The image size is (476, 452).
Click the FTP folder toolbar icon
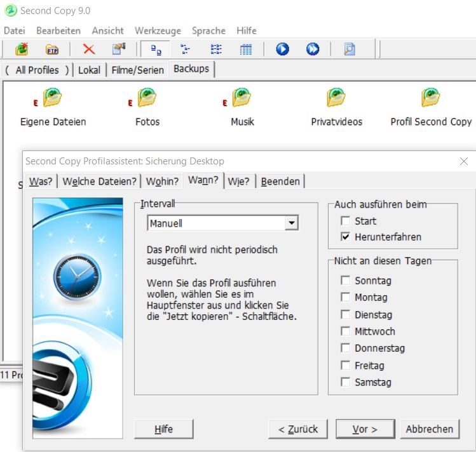(x=52, y=49)
